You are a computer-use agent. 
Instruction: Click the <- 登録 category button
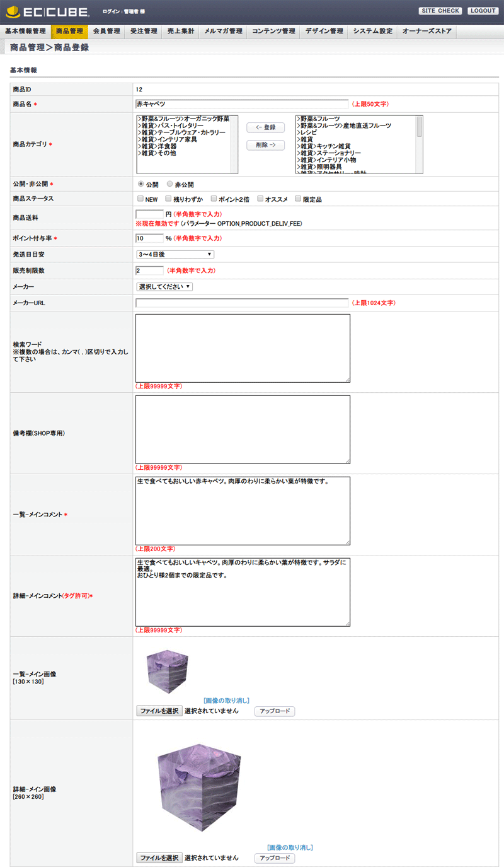(265, 127)
